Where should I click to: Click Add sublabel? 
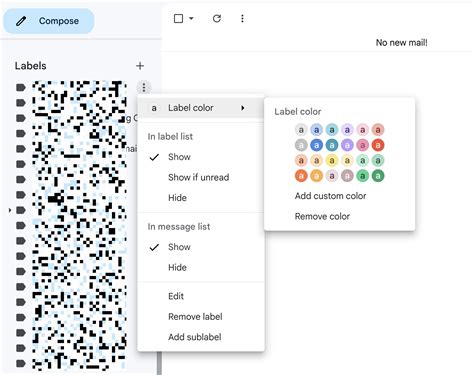[201, 337]
